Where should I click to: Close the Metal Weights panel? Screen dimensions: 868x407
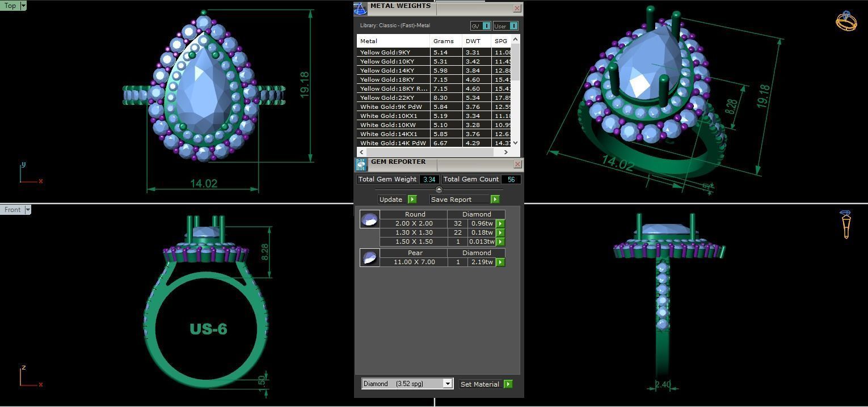(517, 9)
